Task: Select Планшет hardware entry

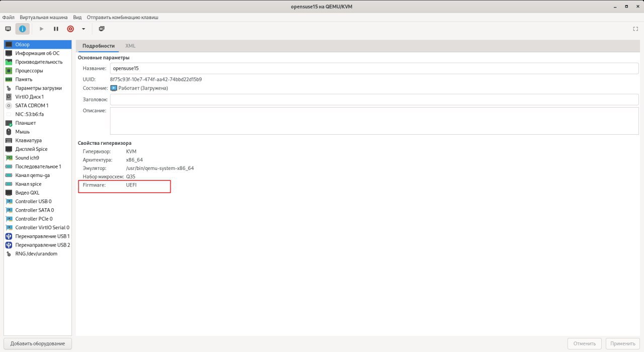Action: 38,123
